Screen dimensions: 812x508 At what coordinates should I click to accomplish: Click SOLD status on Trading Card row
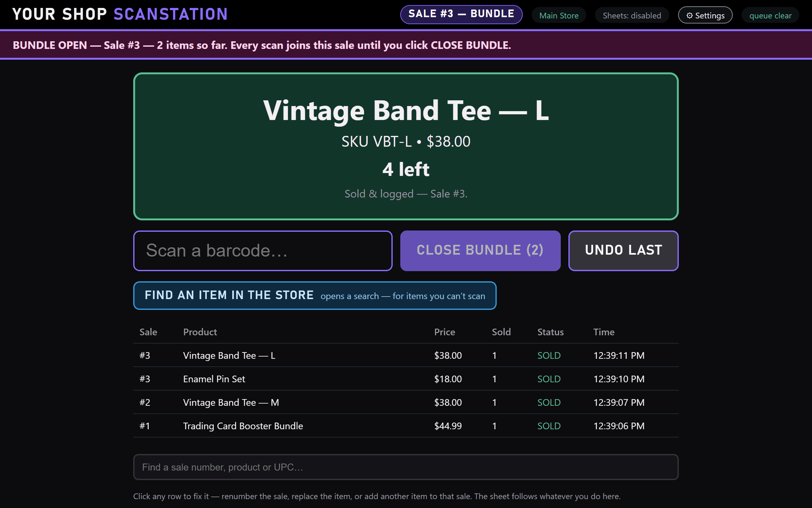tap(549, 426)
